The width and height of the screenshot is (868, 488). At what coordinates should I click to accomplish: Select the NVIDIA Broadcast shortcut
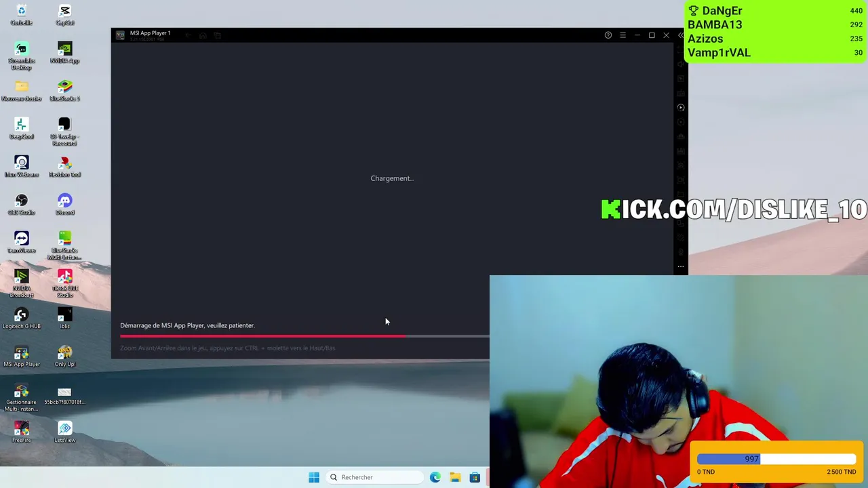click(x=21, y=283)
